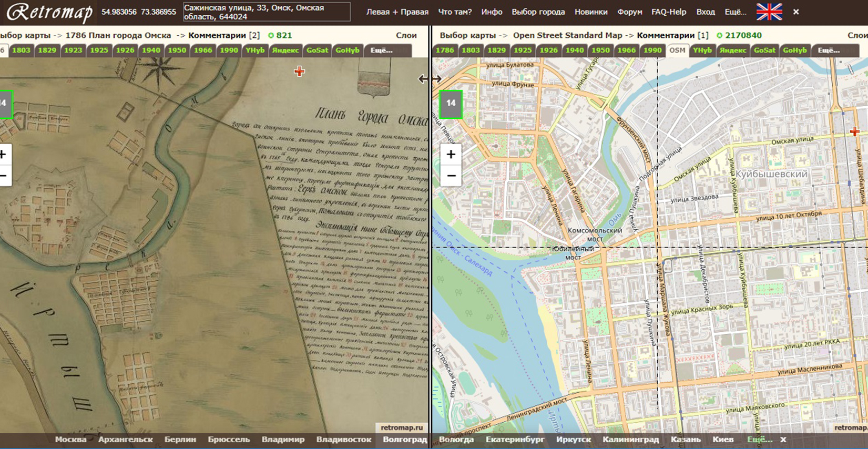The width and height of the screenshot is (868, 449).
Task: Click the Retromap logo
Action: 49,12
